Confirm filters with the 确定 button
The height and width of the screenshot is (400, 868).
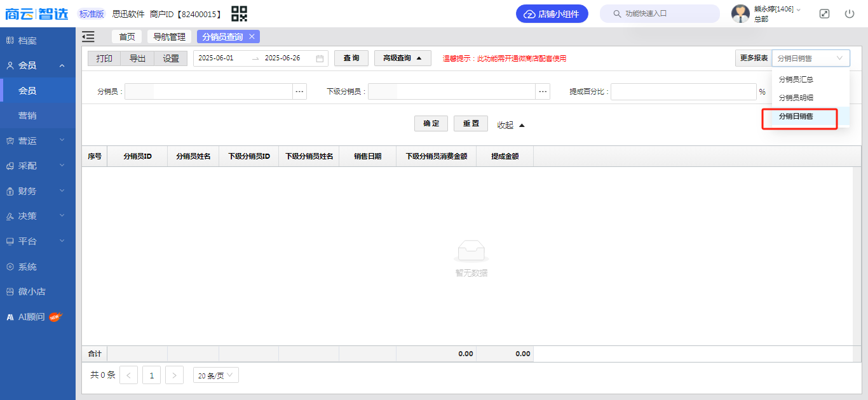(431, 124)
